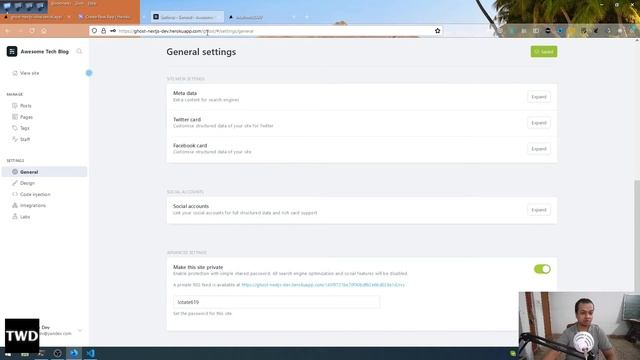This screenshot has width=640, height=360.
Task: Open Posts in the Manage section
Action: (26, 106)
